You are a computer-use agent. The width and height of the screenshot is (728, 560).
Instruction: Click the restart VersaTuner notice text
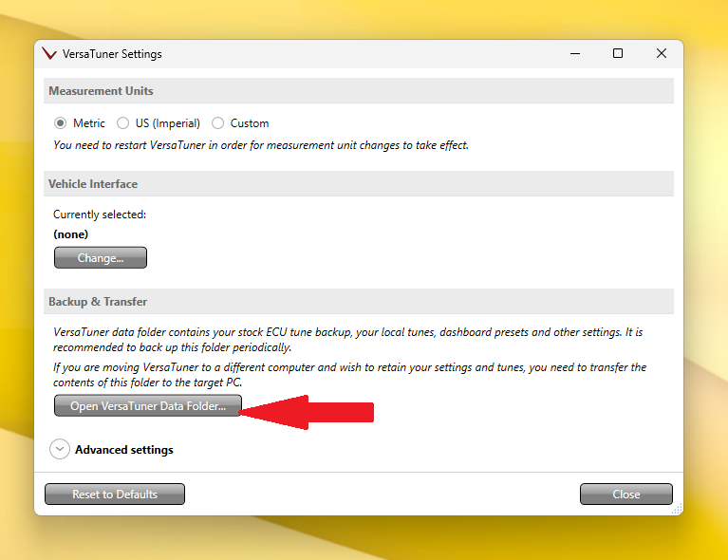(261, 145)
